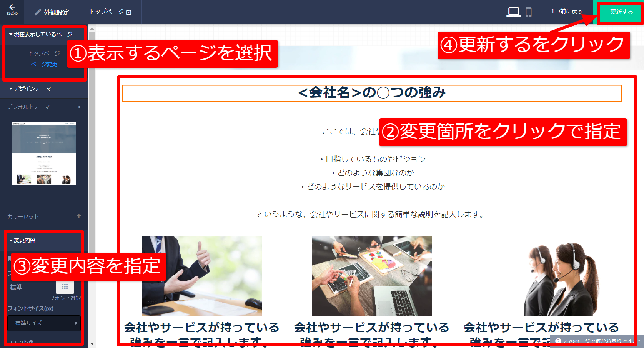Click the green 更新する button
This screenshot has height=348, width=644.
tap(621, 12)
